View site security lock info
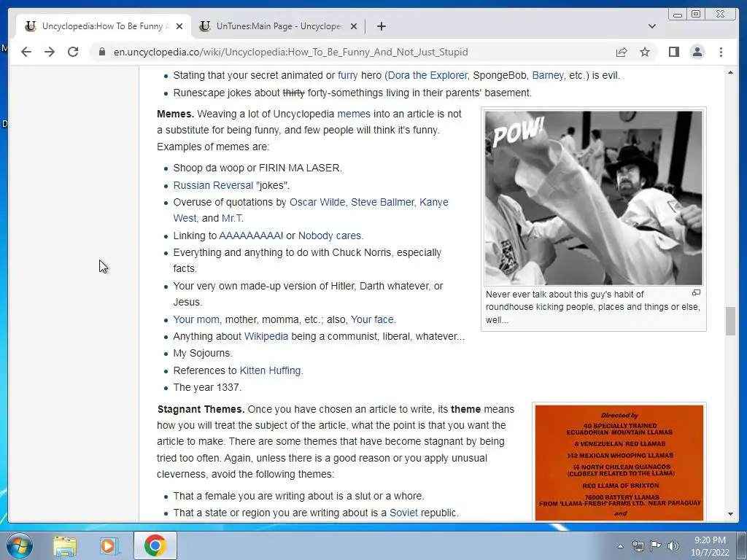The width and height of the screenshot is (747, 560). [102, 52]
